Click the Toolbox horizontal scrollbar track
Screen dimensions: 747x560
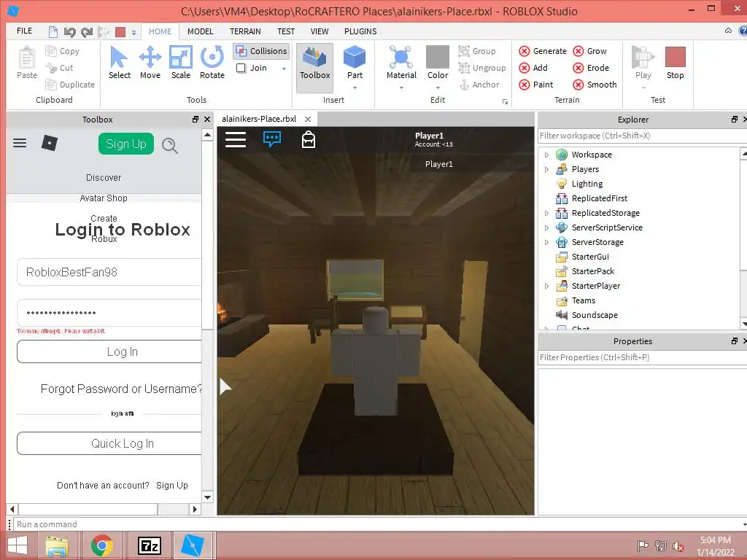[174, 509]
